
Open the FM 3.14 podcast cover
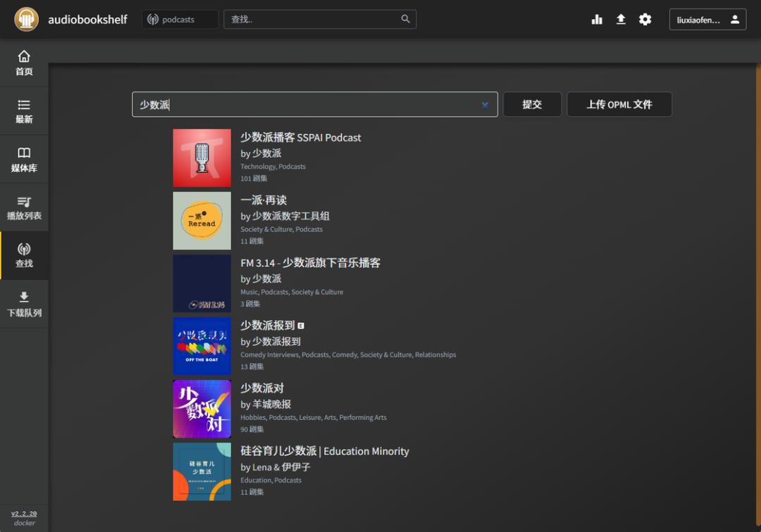202,283
